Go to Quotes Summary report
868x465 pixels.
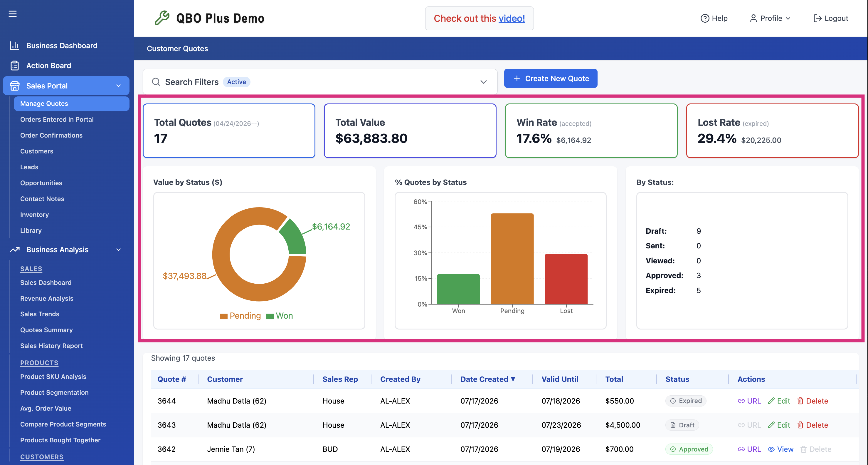pos(46,330)
